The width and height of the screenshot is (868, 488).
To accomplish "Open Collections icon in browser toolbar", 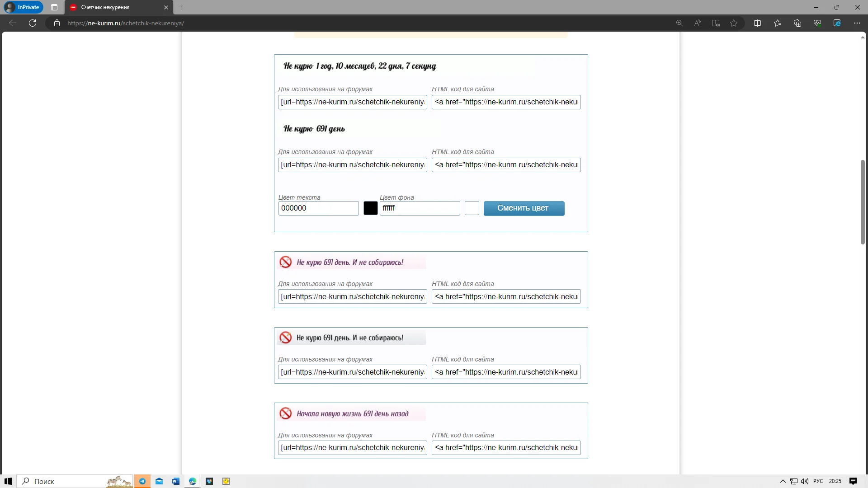I will pyautogui.click(x=797, y=23).
